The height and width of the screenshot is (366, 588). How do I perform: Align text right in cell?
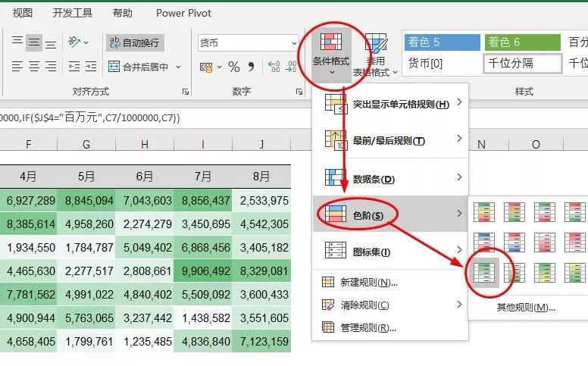[51, 67]
